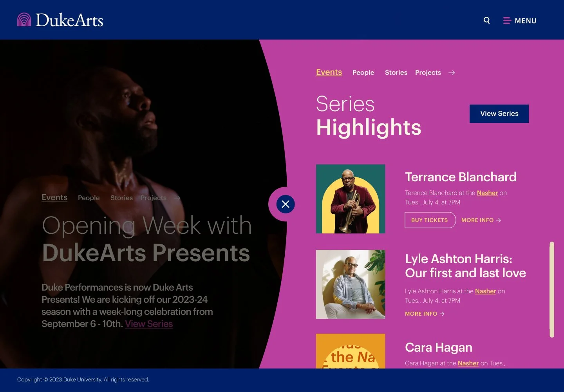Select the Projects tab in the pink panel
The image size is (564, 392).
click(x=428, y=72)
